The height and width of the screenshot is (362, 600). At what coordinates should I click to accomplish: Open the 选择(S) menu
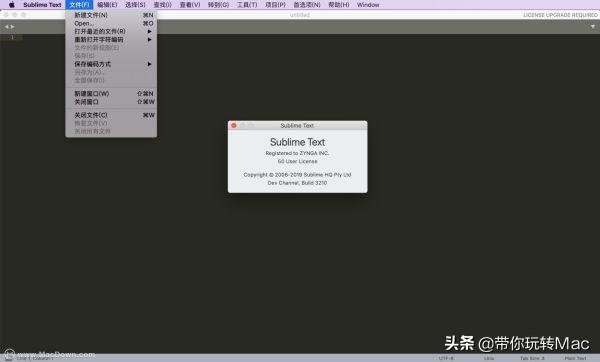click(135, 5)
